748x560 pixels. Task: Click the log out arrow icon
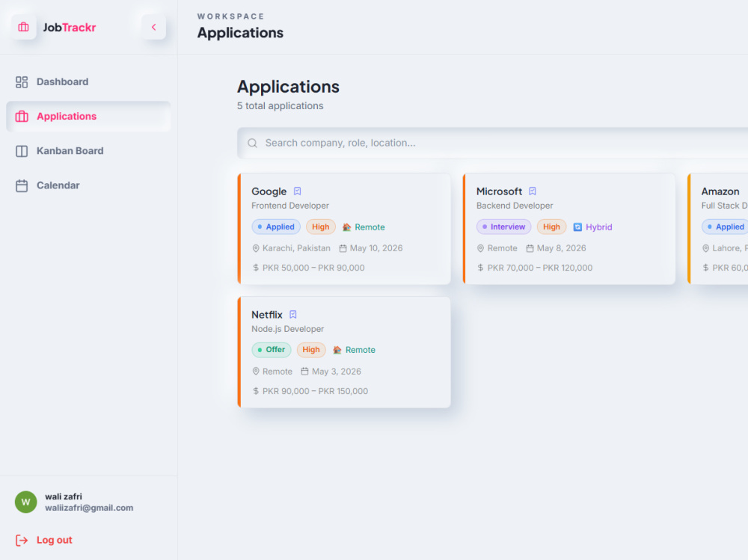tap(22, 541)
